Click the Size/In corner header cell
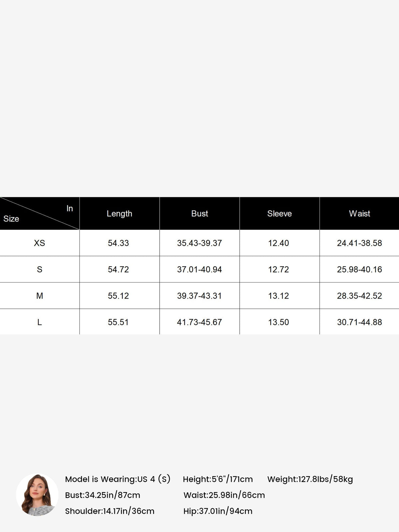Image resolution: width=399 pixels, height=532 pixels. (x=40, y=213)
